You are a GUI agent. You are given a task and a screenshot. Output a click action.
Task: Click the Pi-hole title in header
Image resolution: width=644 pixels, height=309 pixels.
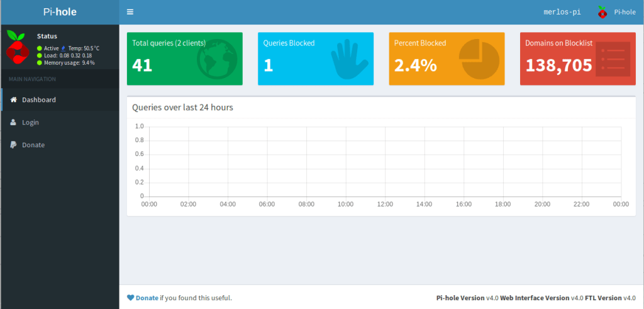tap(60, 12)
